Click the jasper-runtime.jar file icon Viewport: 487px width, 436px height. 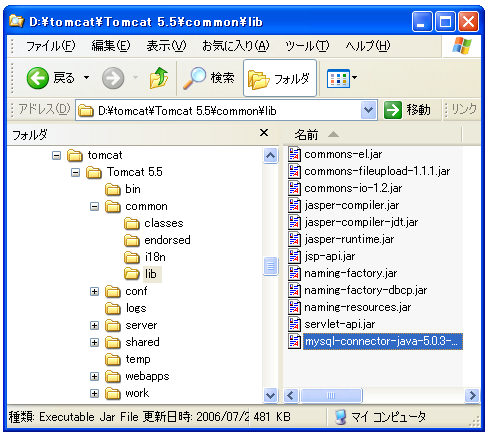click(294, 239)
